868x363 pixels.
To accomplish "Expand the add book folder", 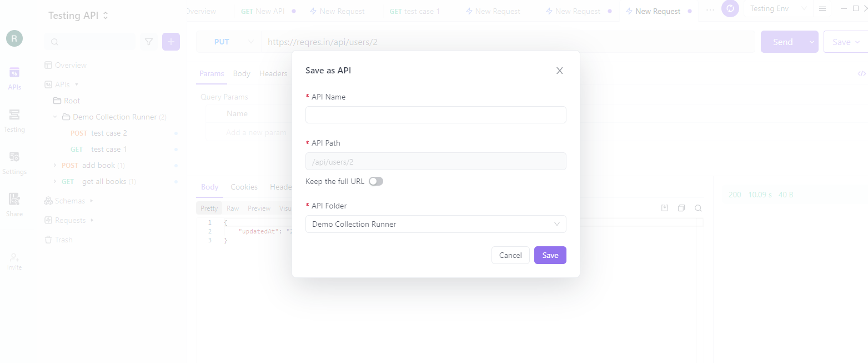I will tap(55, 165).
